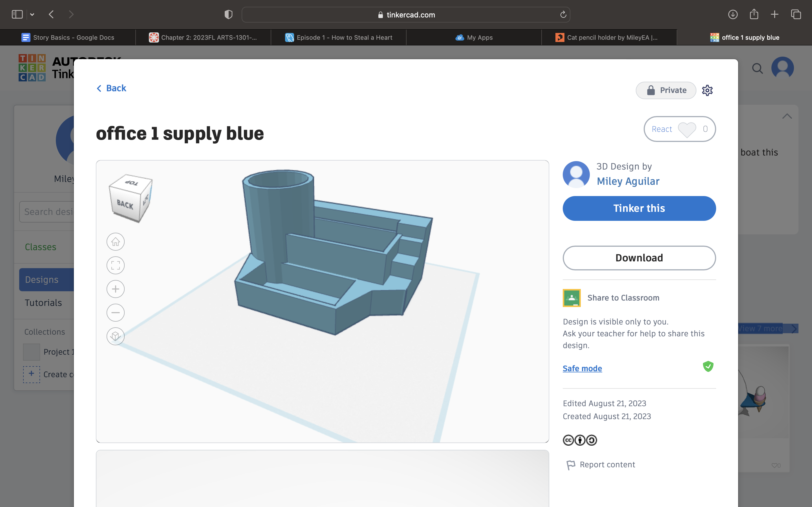This screenshot has width=812, height=507.
Task: Open Safari sidebar dropdown arrow
Action: click(x=32, y=14)
